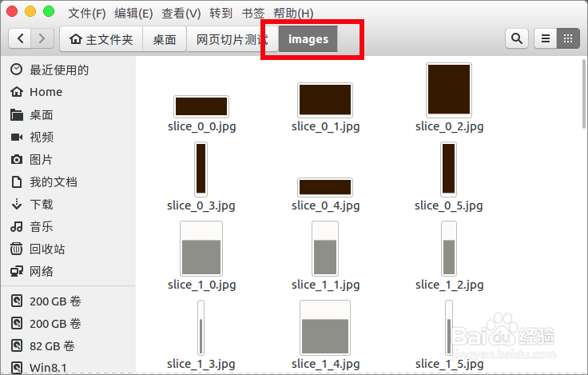588x375 pixels.
Task: Select Win8.1 label in the sidebar
Action: pos(48,368)
